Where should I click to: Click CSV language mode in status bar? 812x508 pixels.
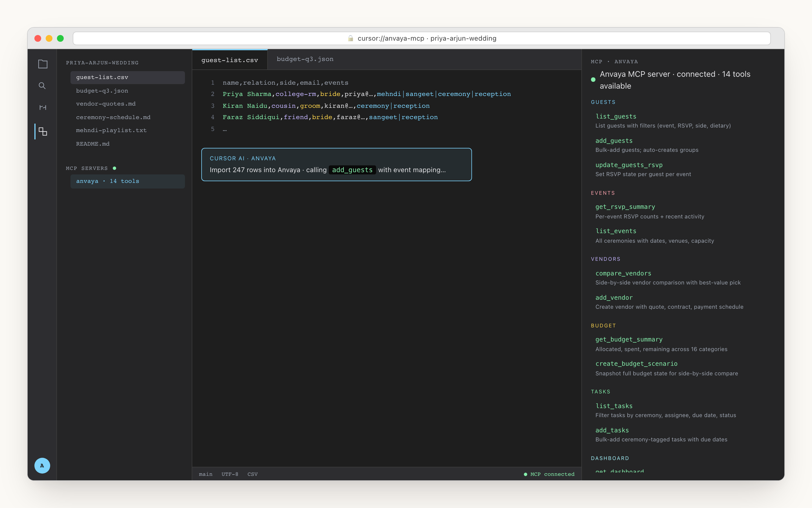tap(252, 474)
